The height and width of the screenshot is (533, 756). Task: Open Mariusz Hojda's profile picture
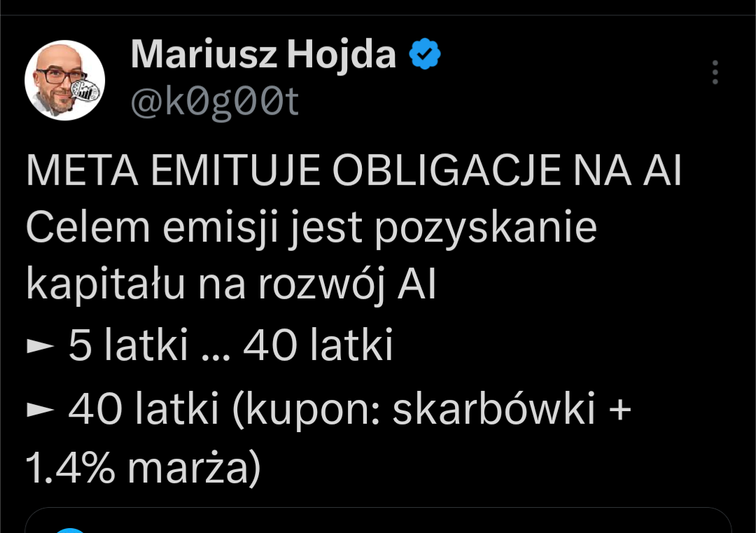[65, 81]
